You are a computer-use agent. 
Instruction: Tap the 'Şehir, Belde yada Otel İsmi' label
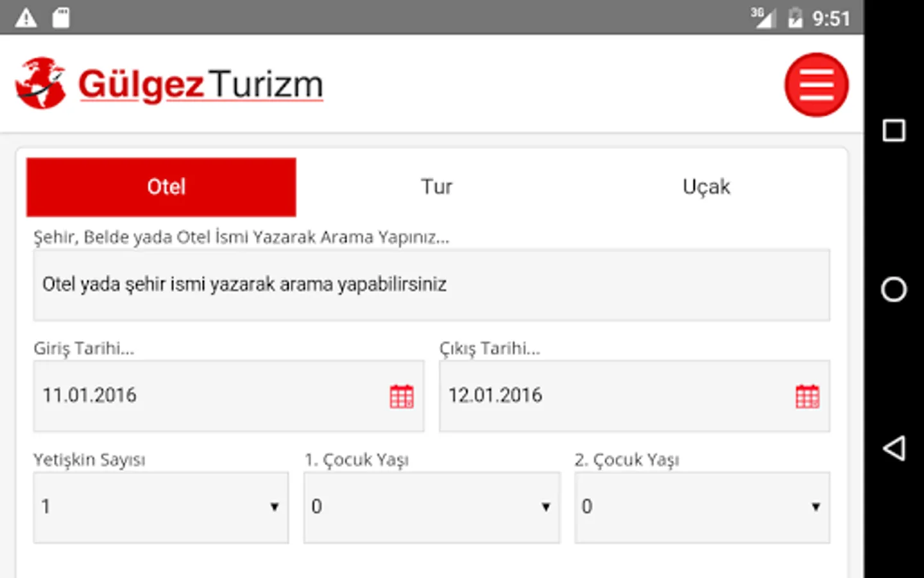pos(241,237)
